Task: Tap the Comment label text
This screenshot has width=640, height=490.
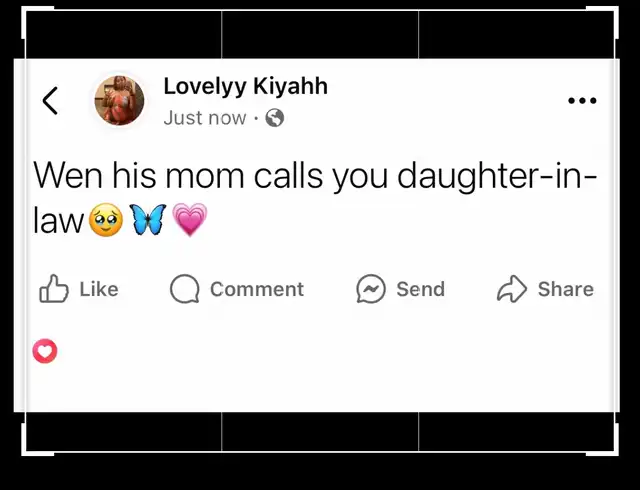Action: pos(257,289)
